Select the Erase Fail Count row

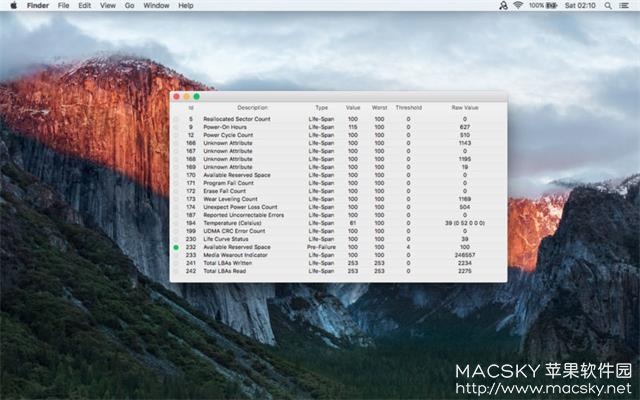tap(338, 191)
